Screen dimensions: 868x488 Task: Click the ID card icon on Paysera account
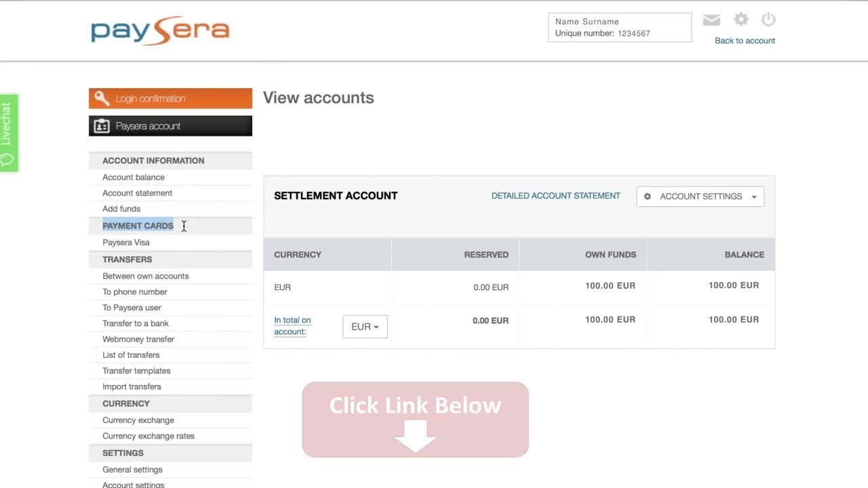[x=102, y=126]
